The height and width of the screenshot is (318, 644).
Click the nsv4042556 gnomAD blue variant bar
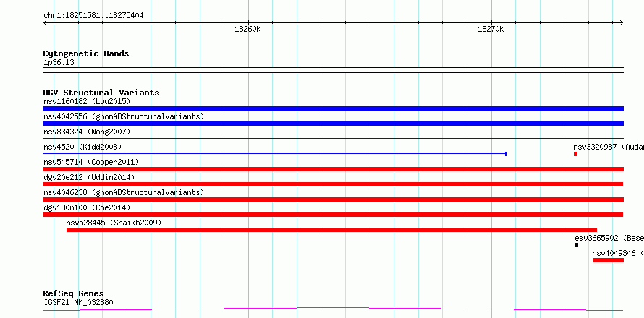tap(333, 124)
